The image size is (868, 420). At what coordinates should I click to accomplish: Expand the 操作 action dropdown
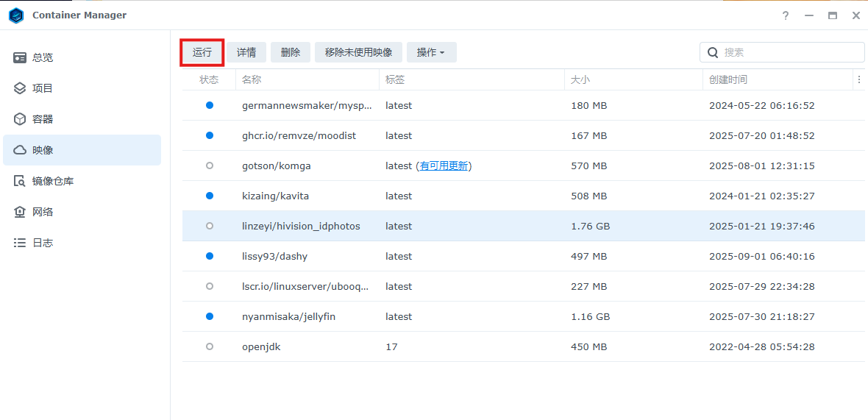coord(431,52)
